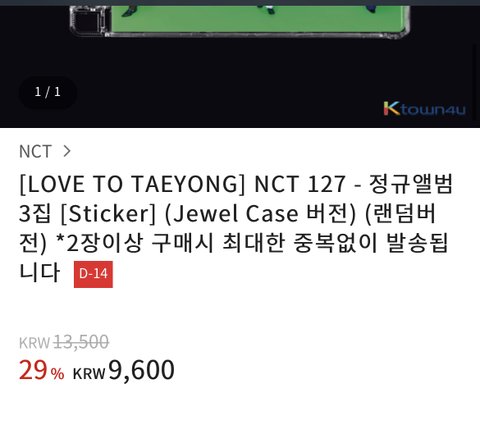
Task: Click the [Sticker] text in product title
Action: (108, 214)
